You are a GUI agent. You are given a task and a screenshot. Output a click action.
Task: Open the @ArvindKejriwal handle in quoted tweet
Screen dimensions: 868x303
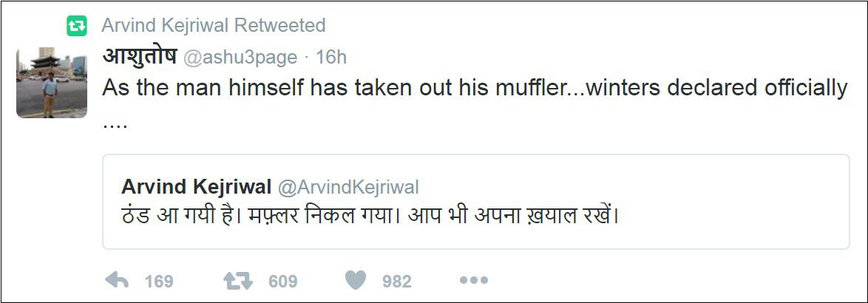348,188
